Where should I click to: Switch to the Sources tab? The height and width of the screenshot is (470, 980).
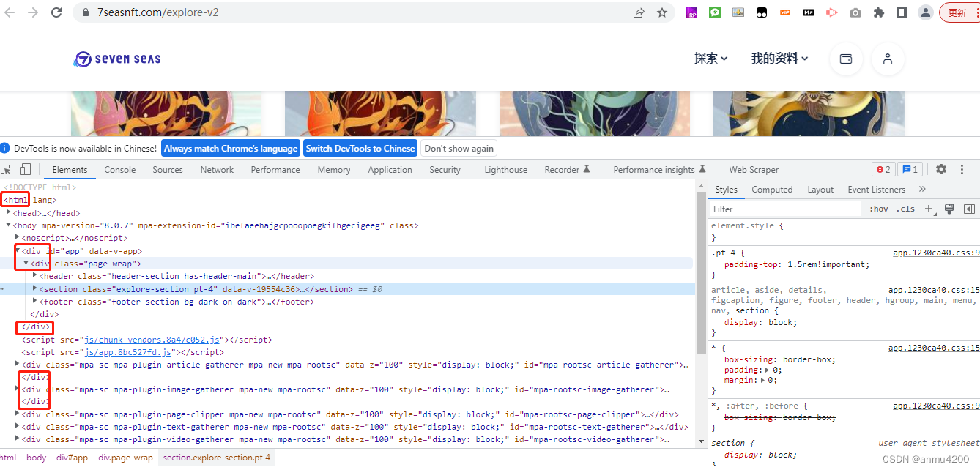pos(168,169)
